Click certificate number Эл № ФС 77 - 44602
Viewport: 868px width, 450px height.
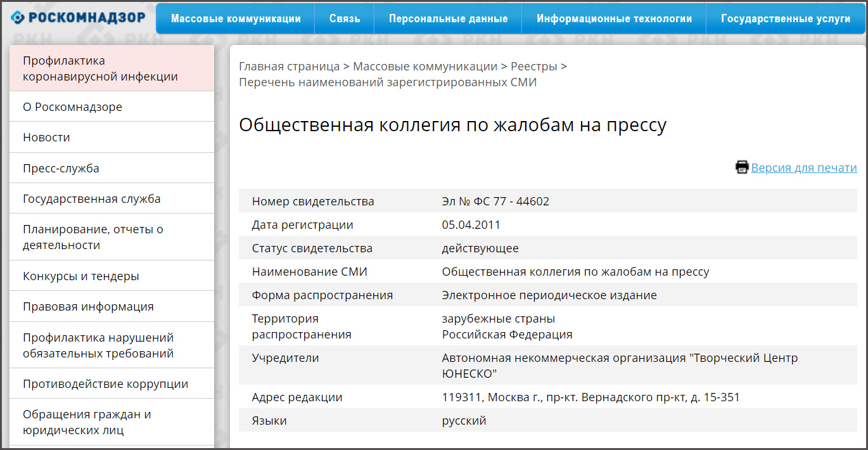[495, 202]
